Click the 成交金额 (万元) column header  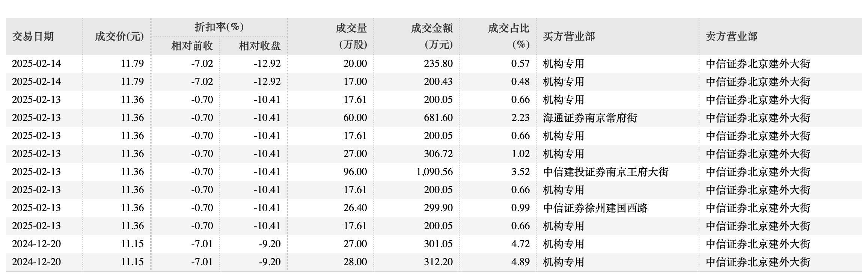(431, 36)
